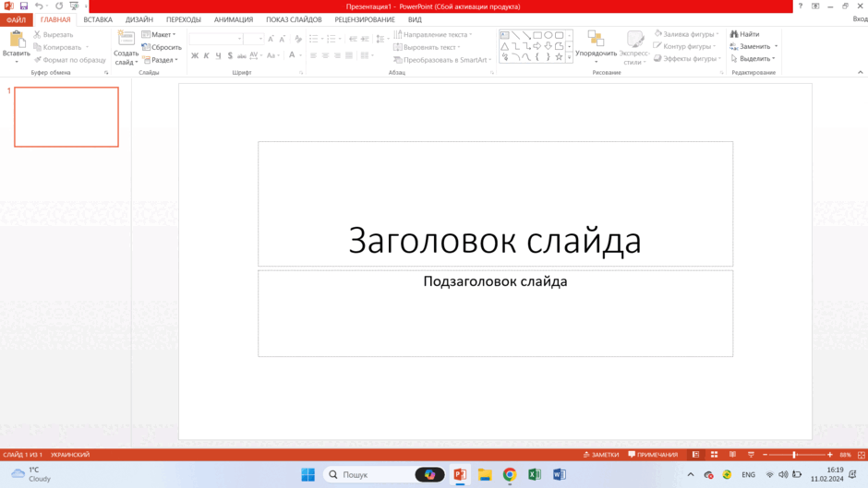Collapse the ribbon with chevron
This screenshot has height=488, width=868.
861,73
